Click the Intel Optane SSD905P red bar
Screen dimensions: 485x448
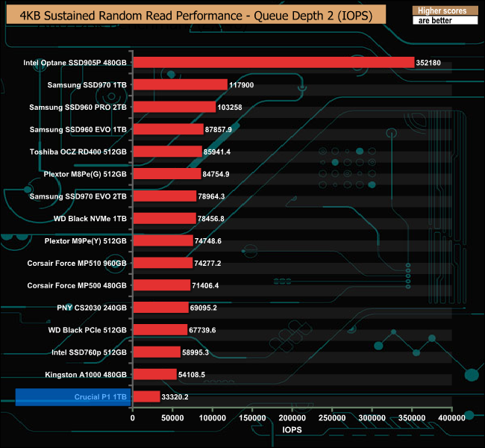click(274, 63)
